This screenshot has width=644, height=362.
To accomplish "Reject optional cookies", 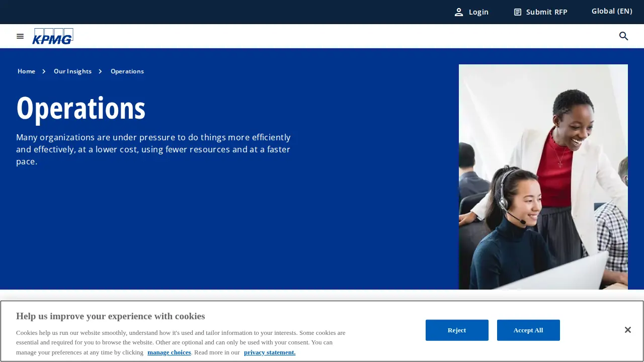I will (x=457, y=330).
